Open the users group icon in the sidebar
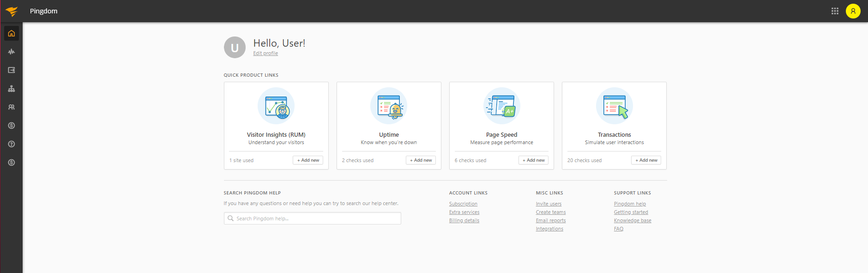 coord(12,107)
